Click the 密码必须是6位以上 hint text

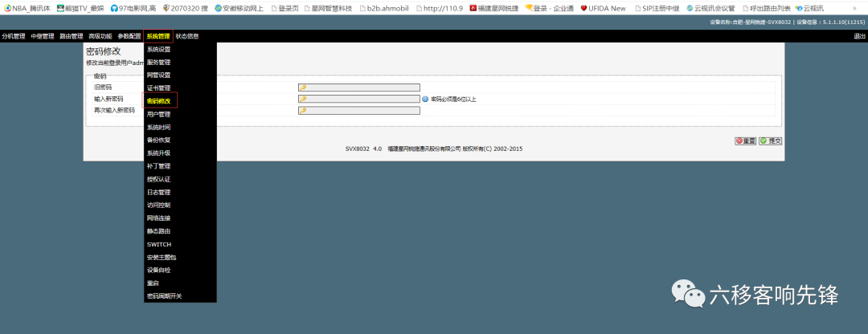click(x=453, y=100)
